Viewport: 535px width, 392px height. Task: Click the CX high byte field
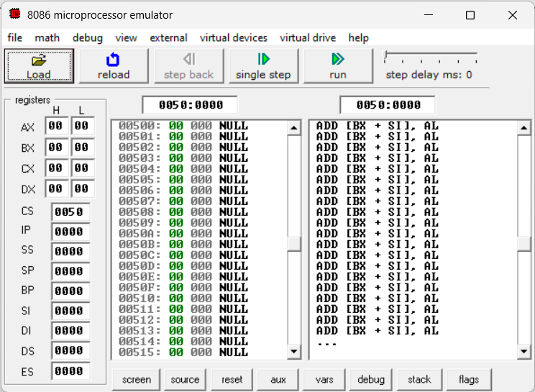tap(56, 168)
